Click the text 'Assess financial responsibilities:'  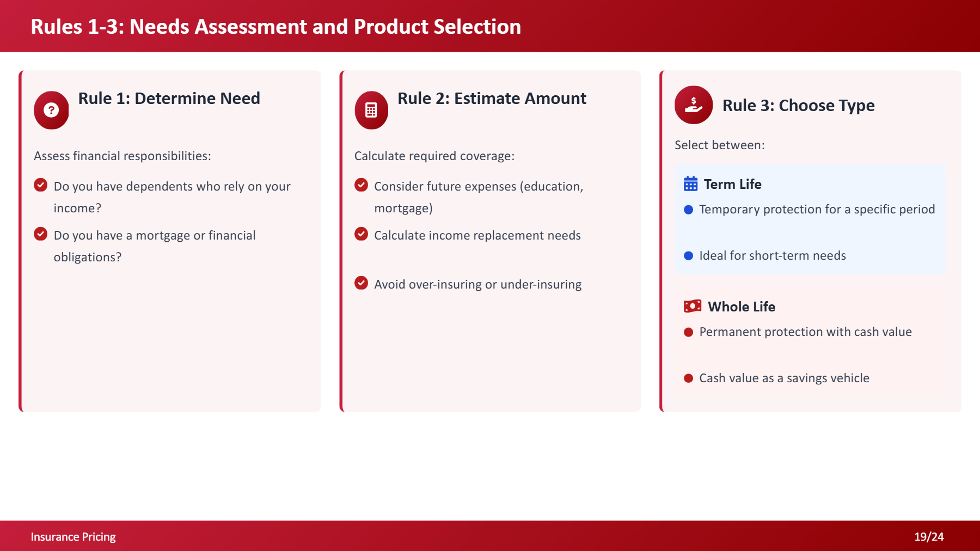pos(122,156)
